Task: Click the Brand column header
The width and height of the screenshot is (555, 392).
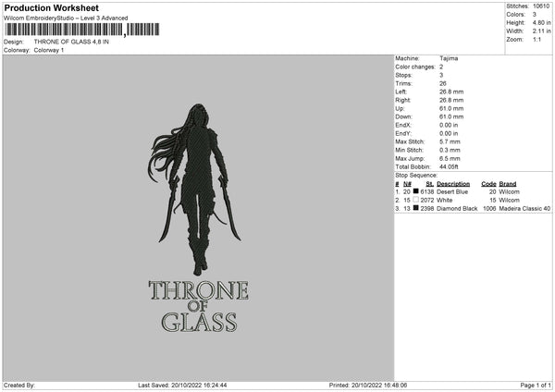Action: [x=508, y=184]
